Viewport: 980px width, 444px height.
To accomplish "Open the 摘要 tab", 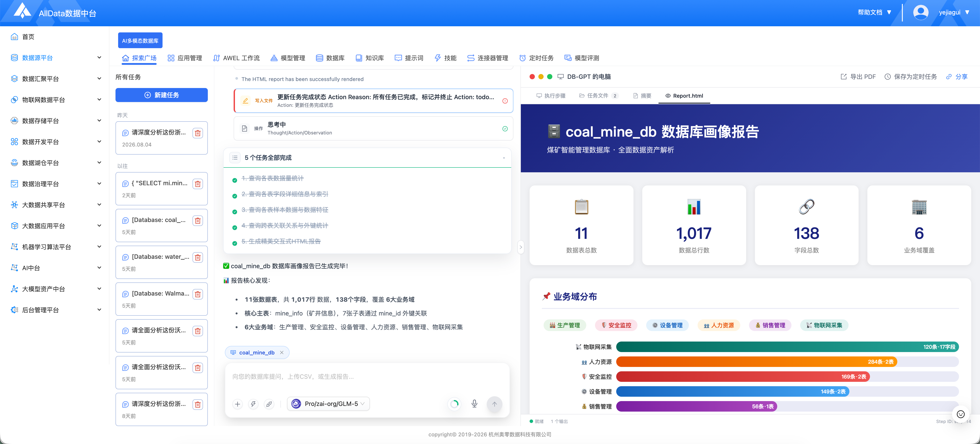I will click(642, 96).
